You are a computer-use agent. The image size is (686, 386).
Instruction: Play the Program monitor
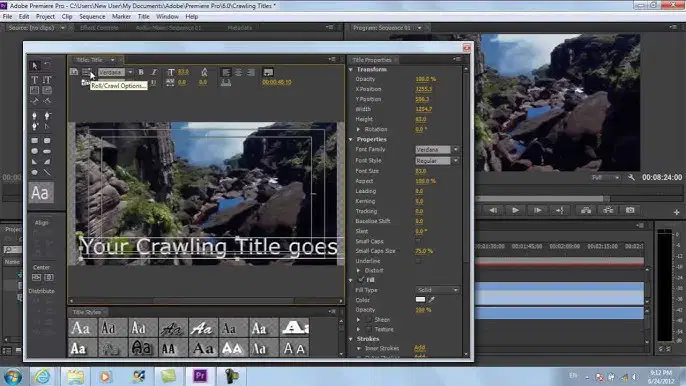(x=515, y=211)
